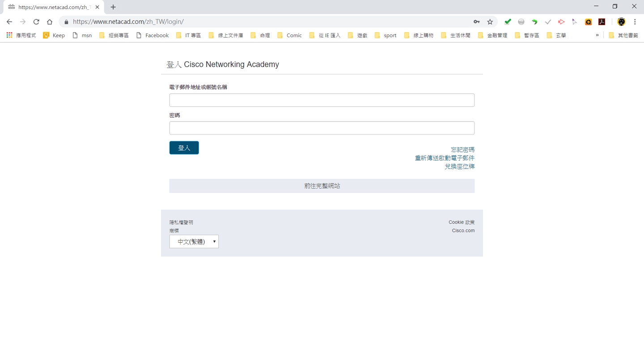This screenshot has height=345, width=644.
Task: Click the 重新傳送啟動電子郵件 link
Action: pos(445,158)
